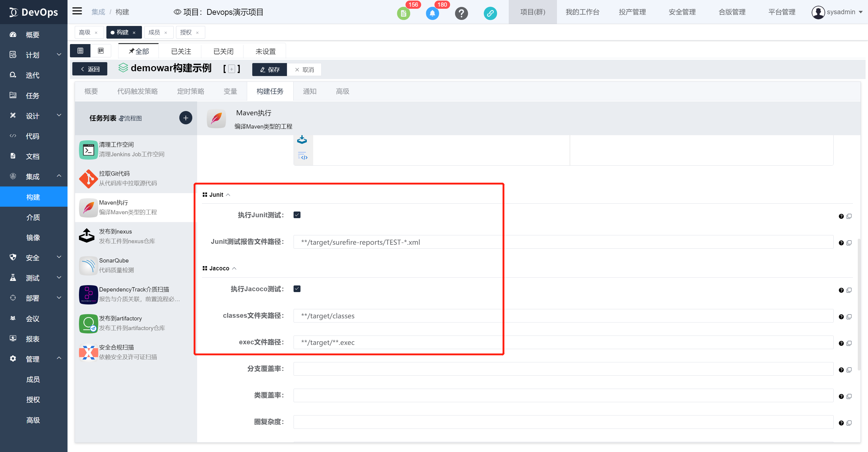Click the 返回 back button
The image size is (868, 452).
click(x=90, y=69)
